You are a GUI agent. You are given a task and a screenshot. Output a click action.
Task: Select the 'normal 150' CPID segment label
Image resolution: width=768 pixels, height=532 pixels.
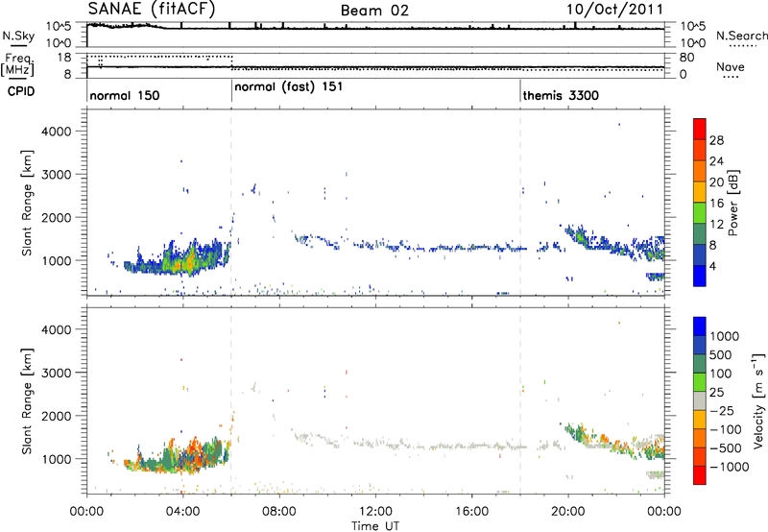point(125,95)
